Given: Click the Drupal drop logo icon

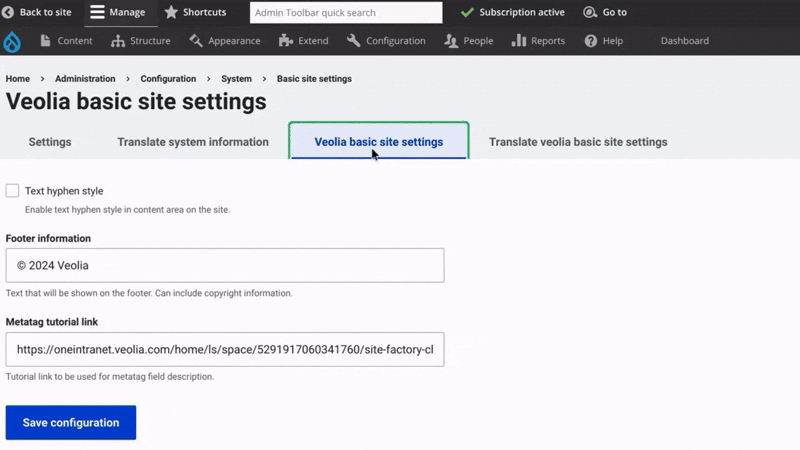Looking at the screenshot, I should tap(12, 41).
